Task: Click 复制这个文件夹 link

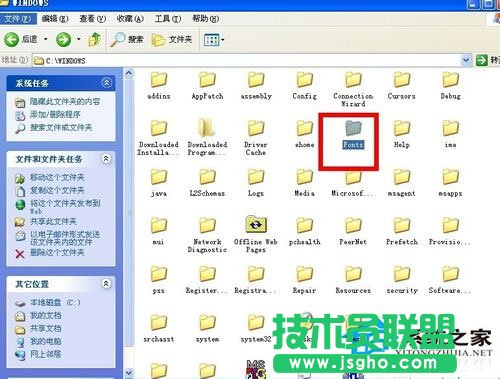Action: coord(57,190)
